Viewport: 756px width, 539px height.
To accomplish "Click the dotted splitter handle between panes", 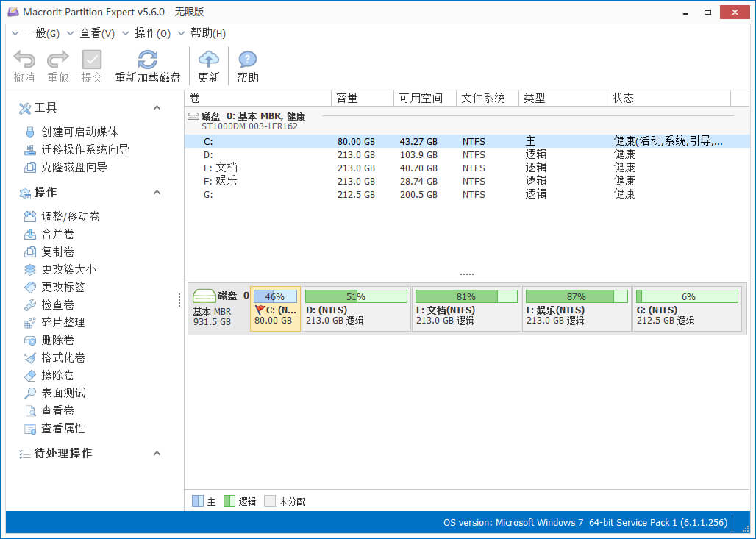I will 179,300.
